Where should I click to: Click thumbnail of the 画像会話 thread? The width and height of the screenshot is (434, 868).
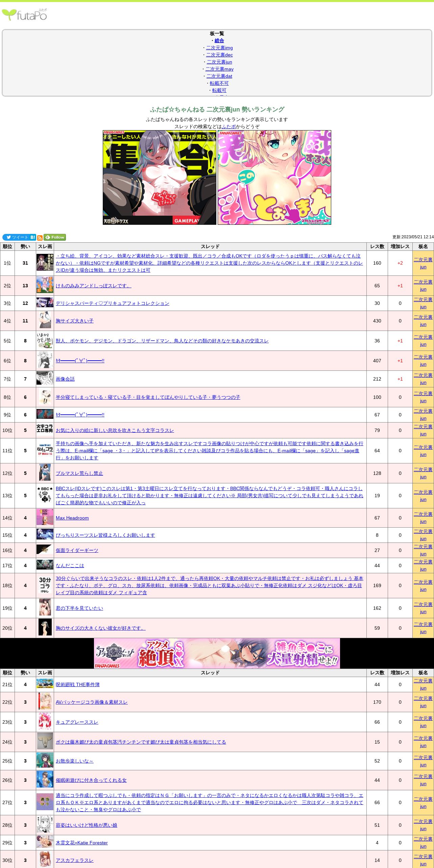[x=45, y=379]
